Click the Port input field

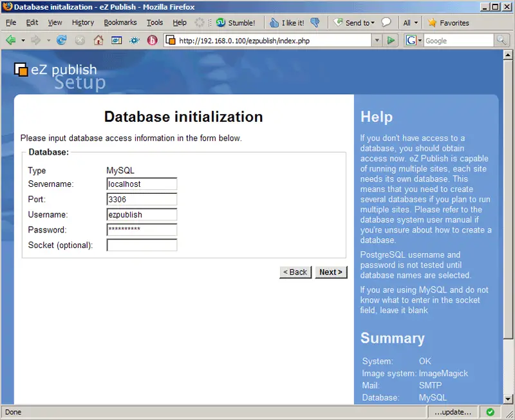coord(142,199)
